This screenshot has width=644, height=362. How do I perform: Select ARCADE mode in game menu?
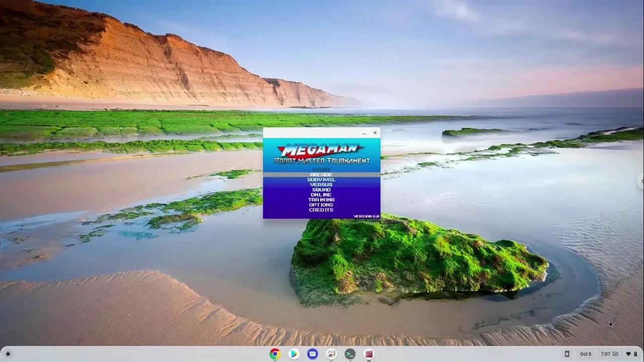coord(321,174)
